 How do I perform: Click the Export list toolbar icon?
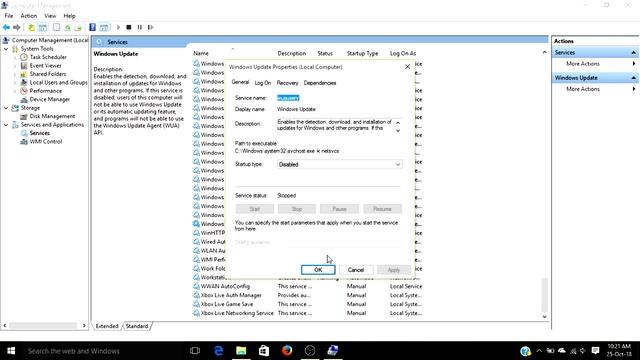click(78, 27)
